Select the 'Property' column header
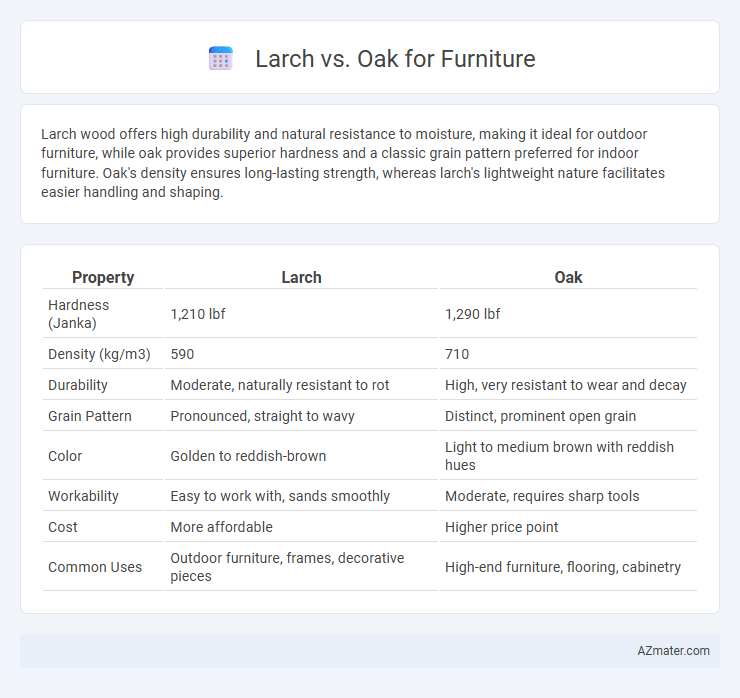The image size is (740, 698). 103,278
